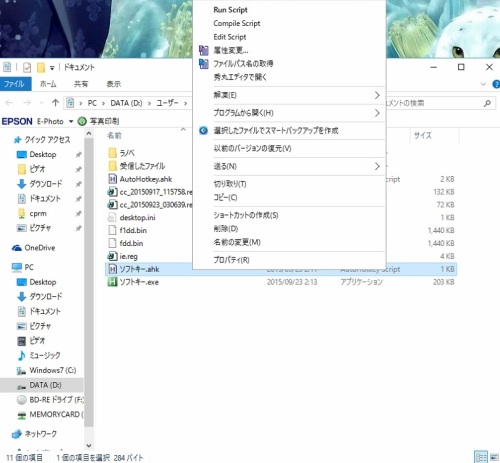This screenshot has height=463, width=500.
Task: Click navigation pane scrollbar
Action: tap(89, 283)
